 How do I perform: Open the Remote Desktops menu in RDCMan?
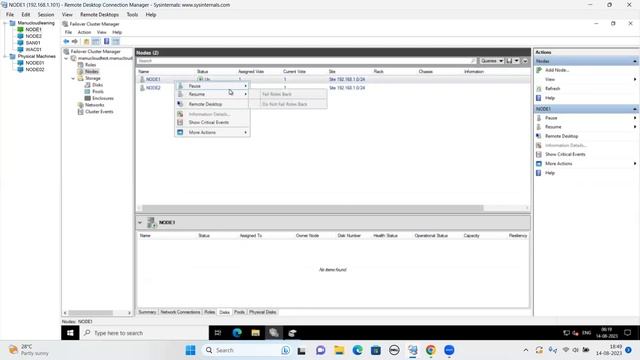click(99, 15)
